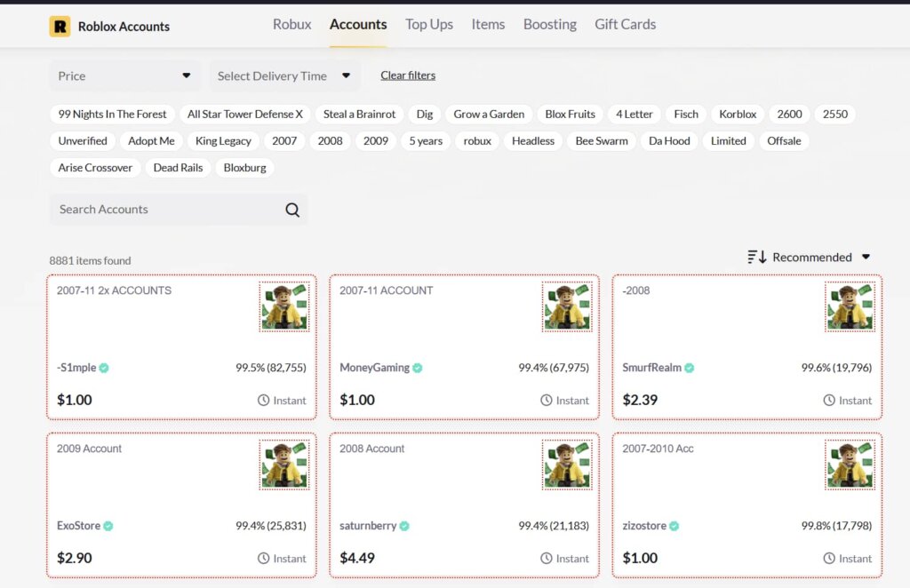Image resolution: width=910 pixels, height=588 pixels.
Task: Open seller ExoStore's profile link
Action: pyautogui.click(x=78, y=526)
